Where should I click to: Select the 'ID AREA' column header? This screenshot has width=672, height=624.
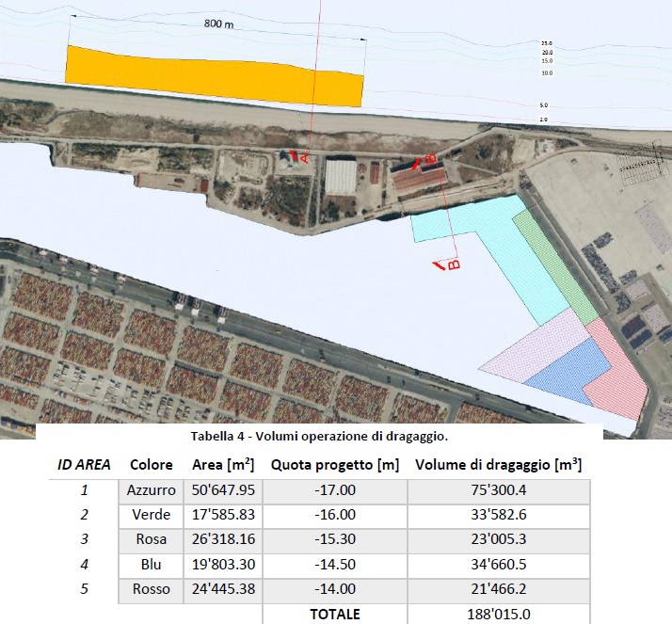tap(85, 464)
